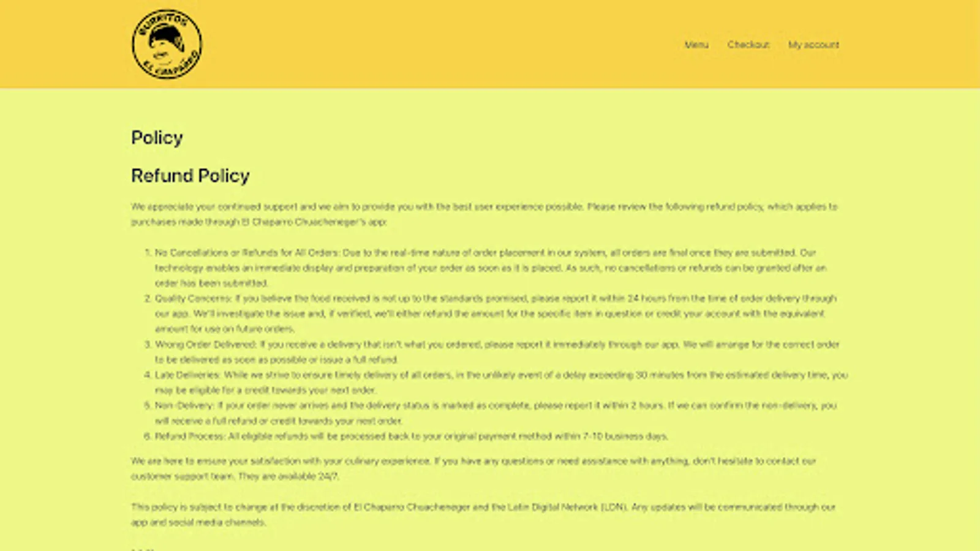This screenshot has height=551, width=980.
Task: Go to Checkout
Action: pyautogui.click(x=748, y=45)
